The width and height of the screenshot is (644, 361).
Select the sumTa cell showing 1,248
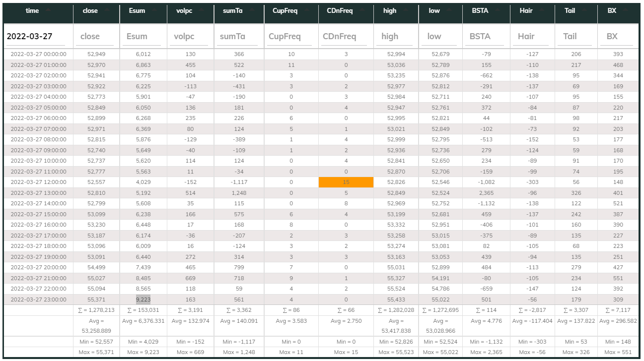[239, 193]
